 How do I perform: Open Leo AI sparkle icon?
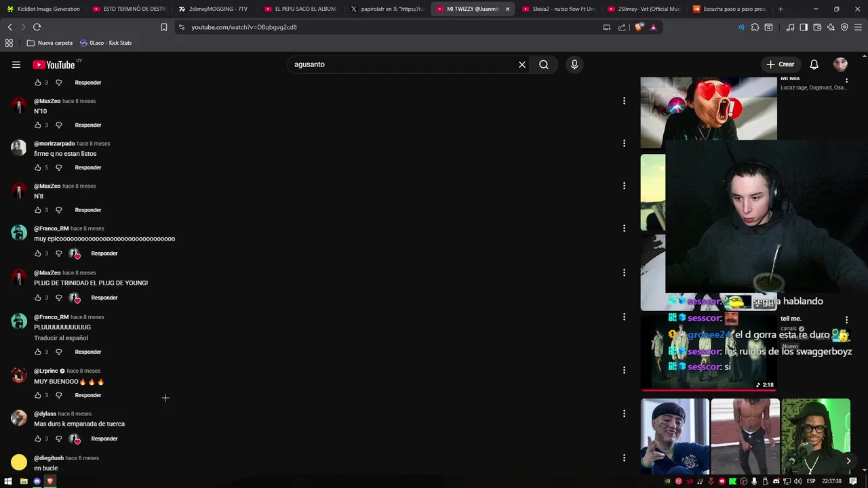coord(831,27)
